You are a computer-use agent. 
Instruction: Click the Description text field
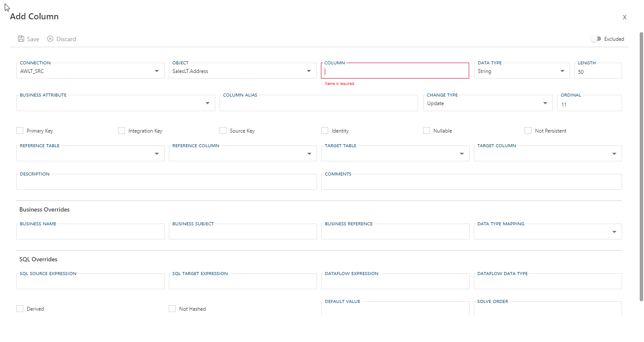167,182
